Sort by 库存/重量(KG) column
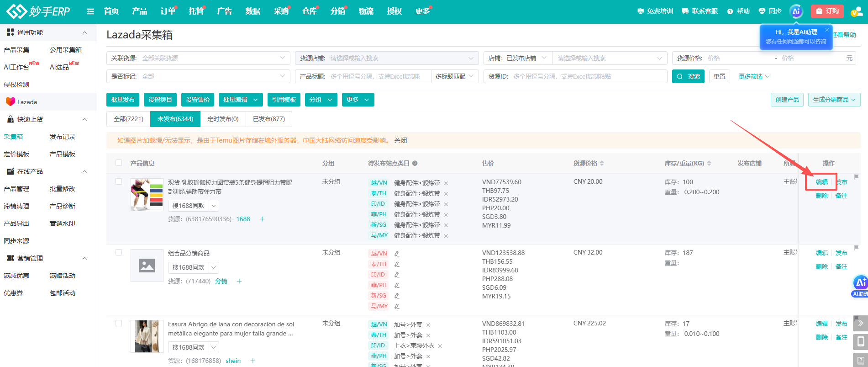Viewport: 868px width, 367px height. pyautogui.click(x=709, y=163)
